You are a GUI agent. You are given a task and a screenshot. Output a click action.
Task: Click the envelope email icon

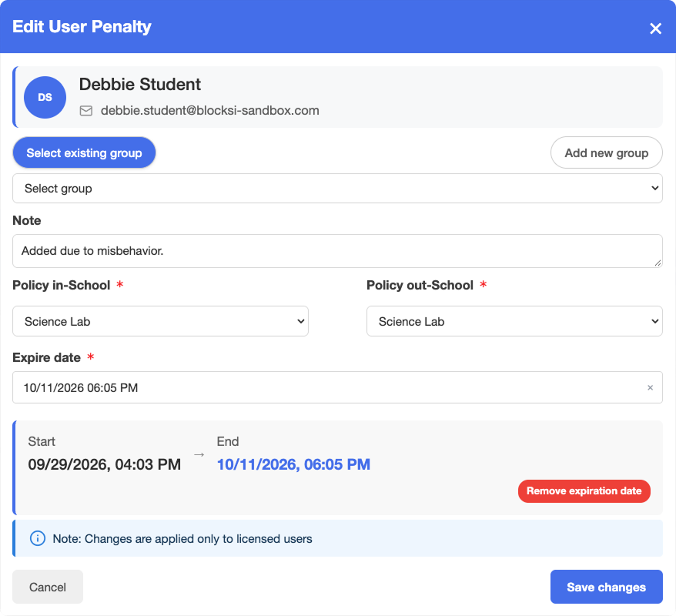point(85,111)
